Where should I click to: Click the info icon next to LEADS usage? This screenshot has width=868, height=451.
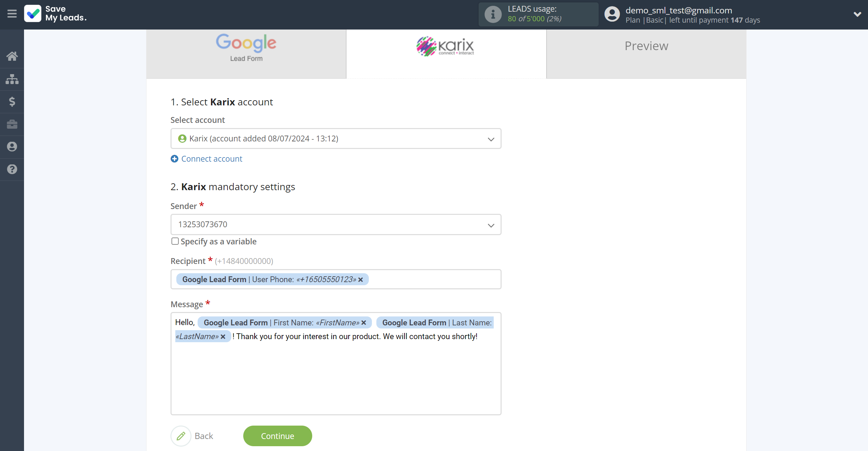point(493,14)
